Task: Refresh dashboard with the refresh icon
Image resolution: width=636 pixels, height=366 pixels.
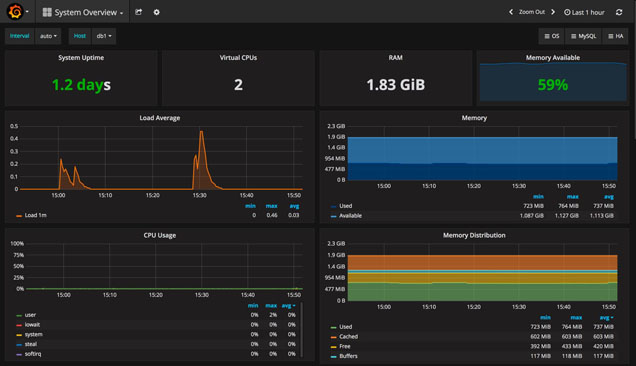Action: click(619, 12)
